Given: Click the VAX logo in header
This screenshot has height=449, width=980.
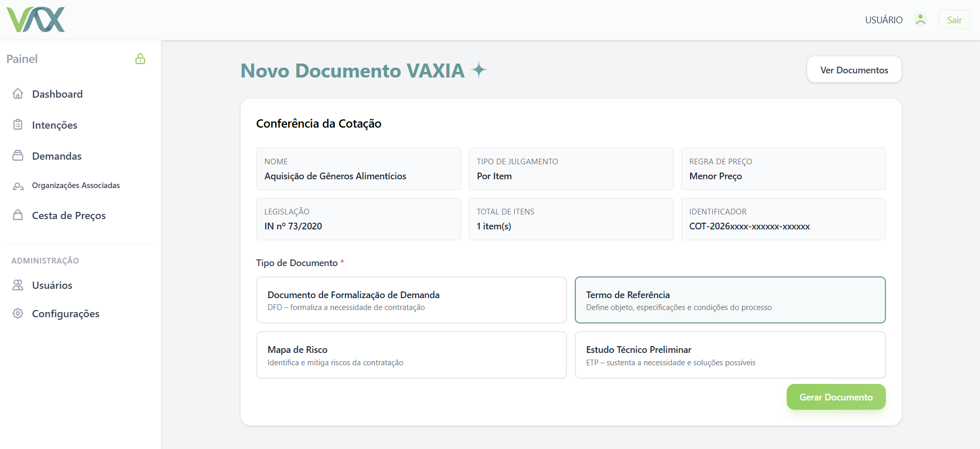Looking at the screenshot, I should click(x=36, y=20).
